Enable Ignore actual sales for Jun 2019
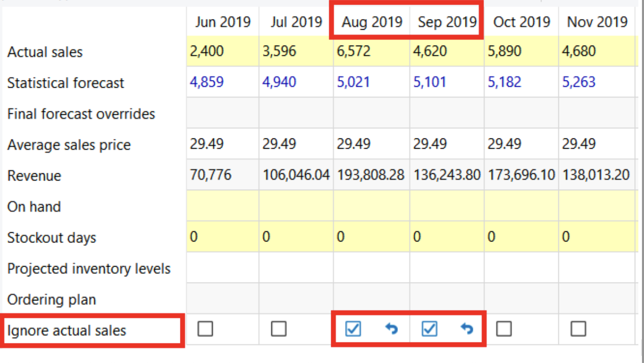644x363 pixels. [205, 329]
